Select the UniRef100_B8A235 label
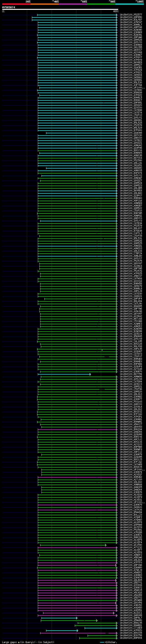Screen dimensions: 146x644 tap(131, 623)
